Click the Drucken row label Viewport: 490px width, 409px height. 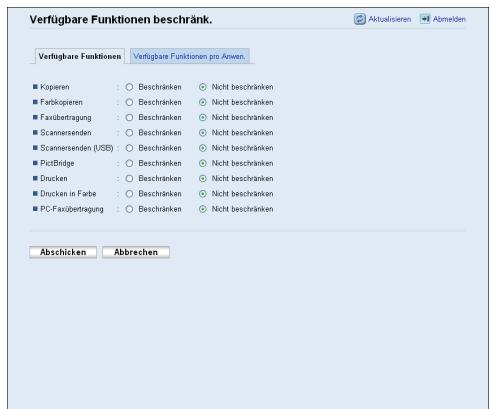[x=54, y=179]
